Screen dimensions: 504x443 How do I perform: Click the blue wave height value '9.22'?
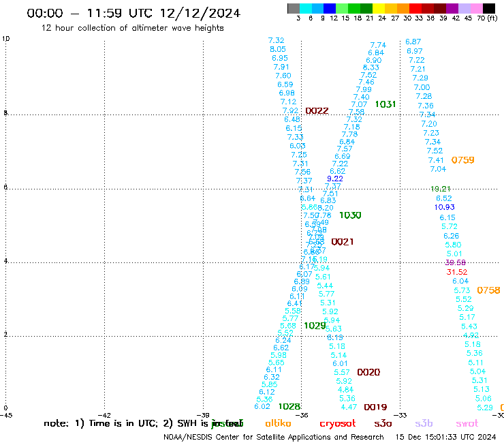coord(335,179)
